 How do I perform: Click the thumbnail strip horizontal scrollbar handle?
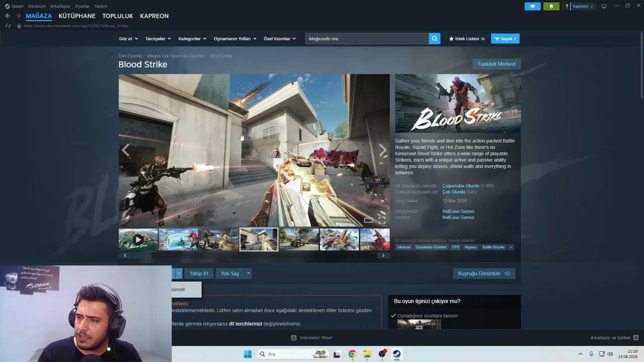click(142, 255)
